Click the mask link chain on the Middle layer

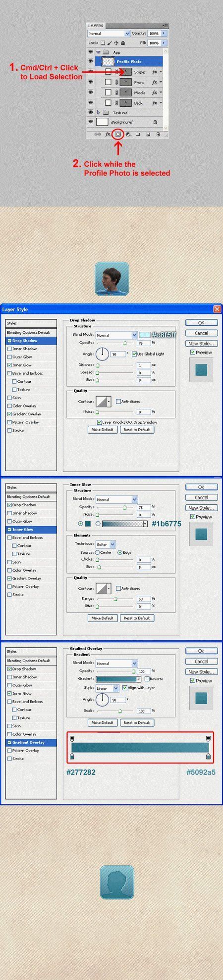tap(116, 92)
